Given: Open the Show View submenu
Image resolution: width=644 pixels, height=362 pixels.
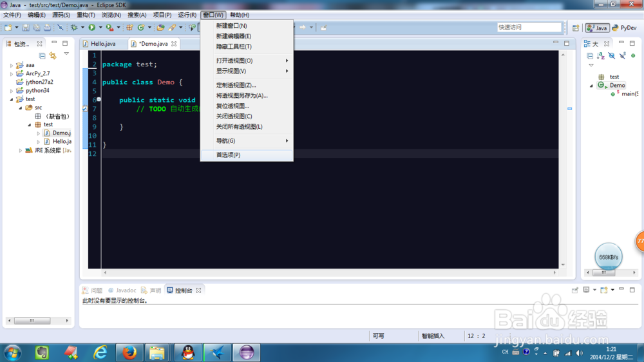Looking at the screenshot, I should (247, 71).
